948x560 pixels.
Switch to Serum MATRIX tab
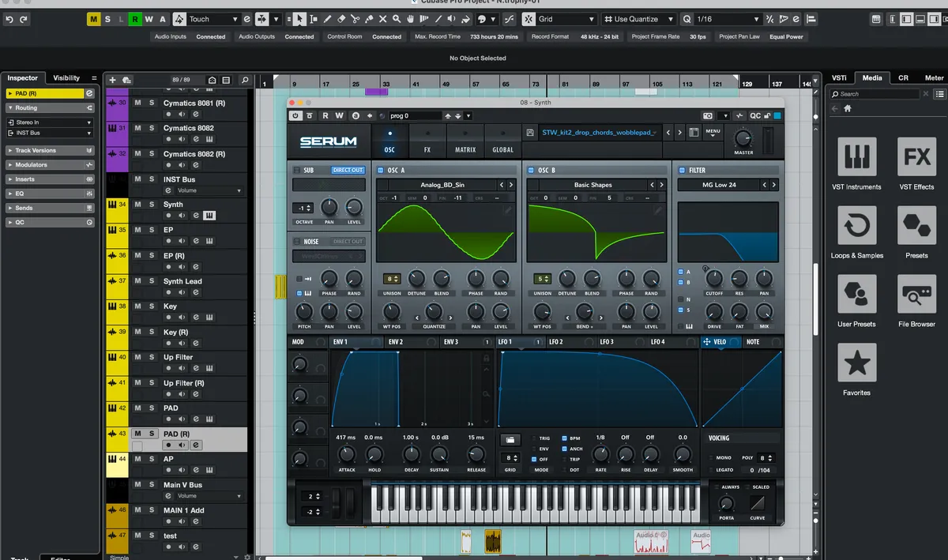pyautogui.click(x=465, y=141)
